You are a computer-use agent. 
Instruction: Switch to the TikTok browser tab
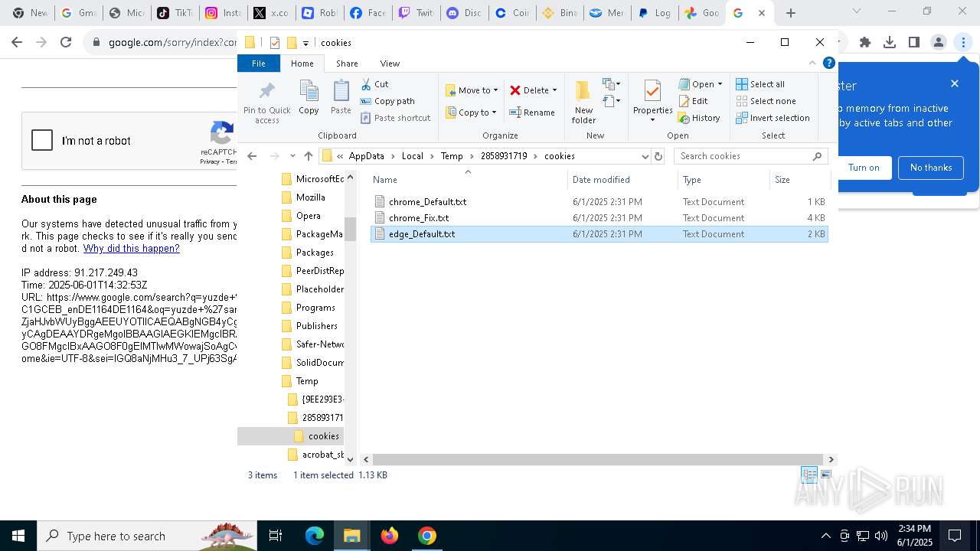click(x=174, y=13)
